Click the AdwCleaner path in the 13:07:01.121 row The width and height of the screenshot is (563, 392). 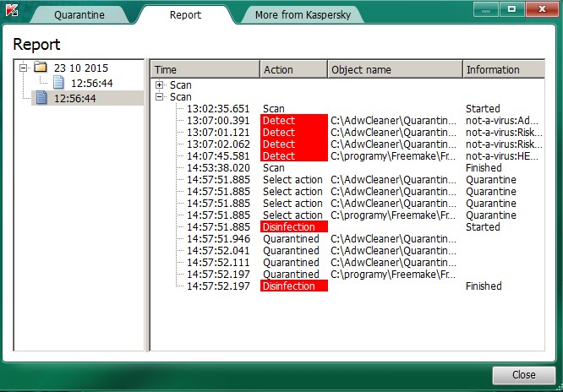394,133
